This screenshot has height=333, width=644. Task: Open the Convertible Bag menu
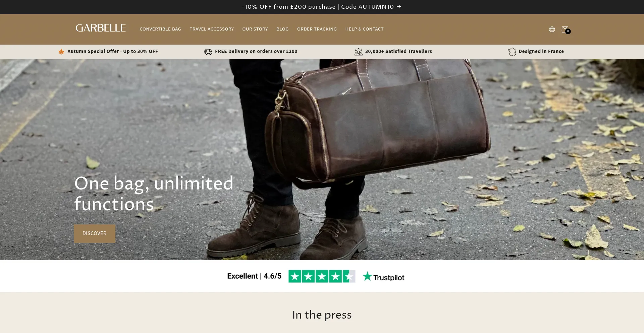click(160, 29)
